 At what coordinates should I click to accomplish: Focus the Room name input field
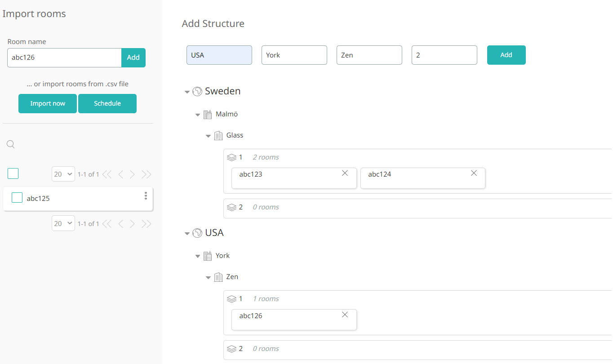point(64,58)
